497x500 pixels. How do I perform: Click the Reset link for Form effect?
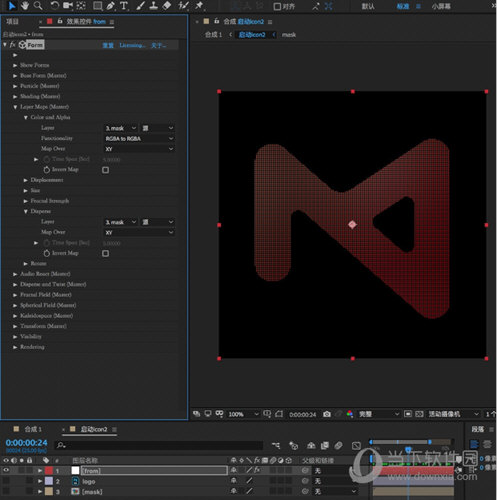tap(108, 45)
